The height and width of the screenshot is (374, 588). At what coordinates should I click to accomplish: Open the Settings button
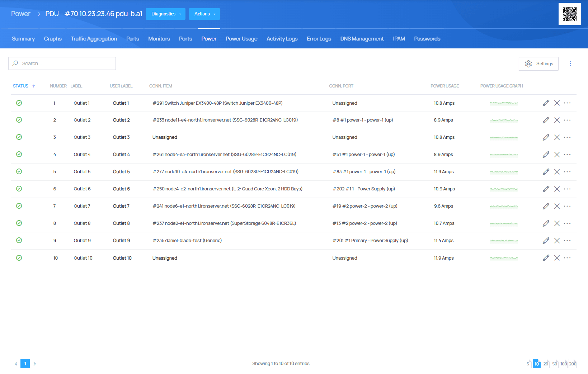click(538, 64)
